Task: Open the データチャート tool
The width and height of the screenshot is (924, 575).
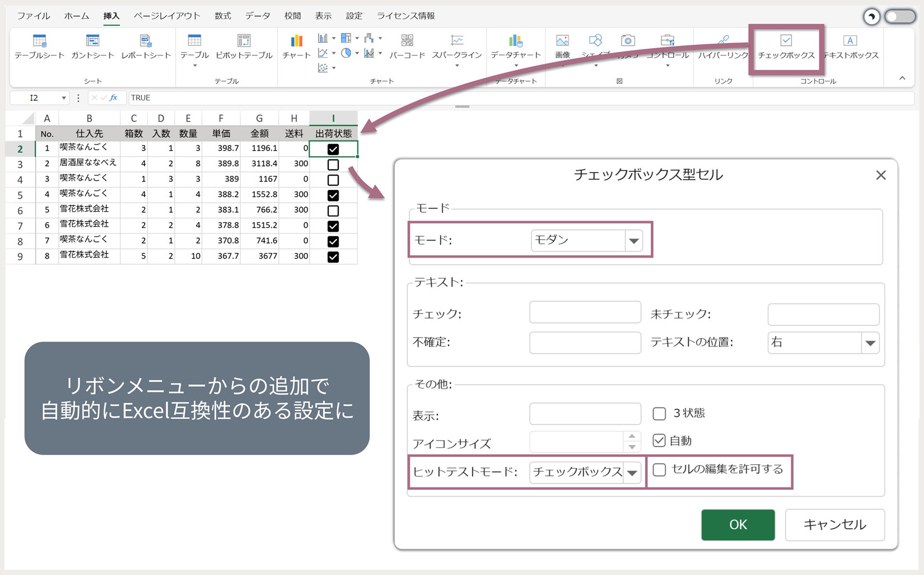Action: (x=516, y=49)
